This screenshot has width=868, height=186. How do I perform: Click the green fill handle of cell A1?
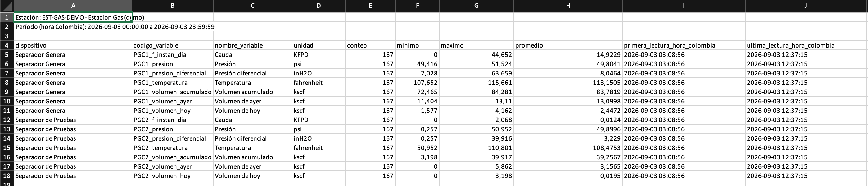coord(132,22)
